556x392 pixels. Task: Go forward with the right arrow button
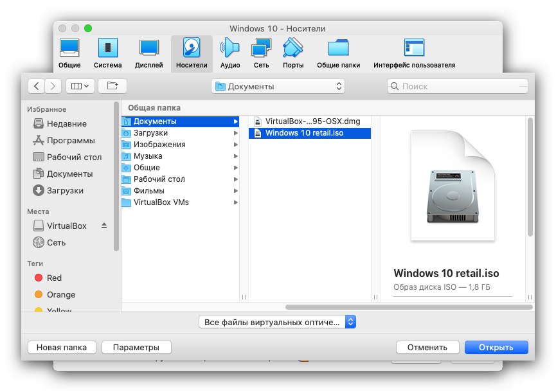point(53,86)
